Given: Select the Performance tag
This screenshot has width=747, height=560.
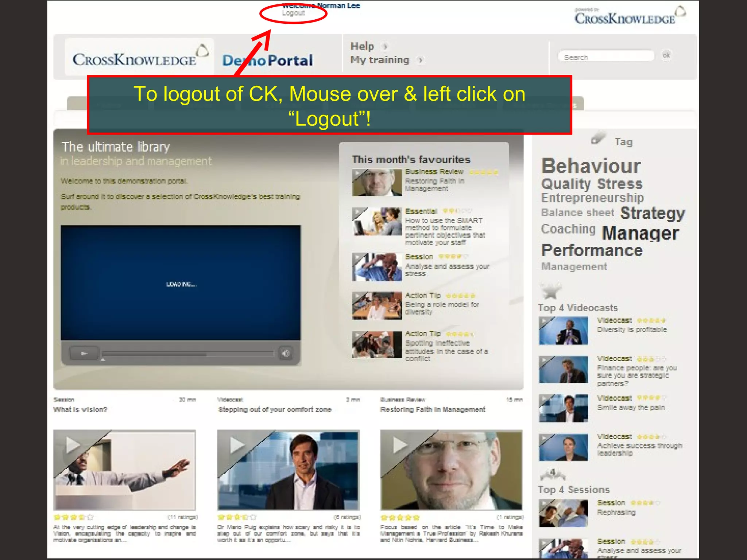Looking at the screenshot, I should click(x=592, y=251).
